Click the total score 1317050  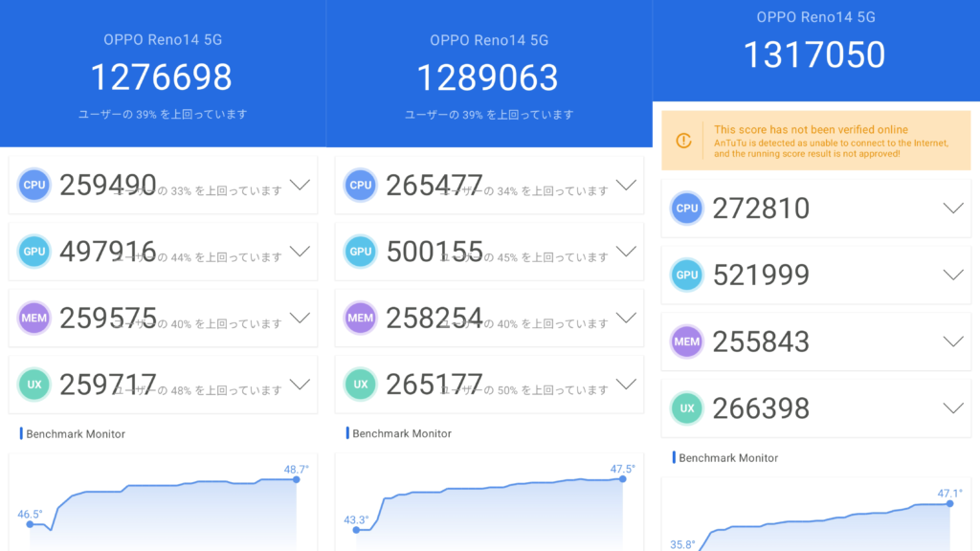tap(814, 55)
